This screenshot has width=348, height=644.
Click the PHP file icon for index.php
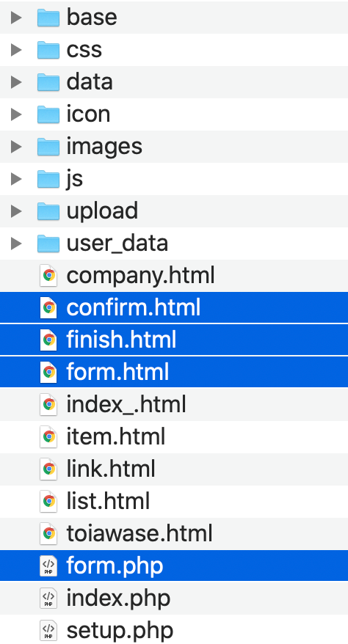pyautogui.click(x=48, y=599)
